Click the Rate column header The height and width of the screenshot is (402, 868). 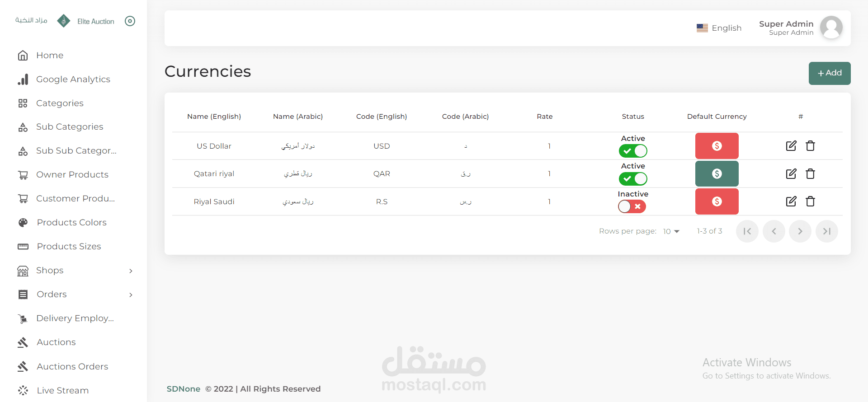pyautogui.click(x=545, y=117)
